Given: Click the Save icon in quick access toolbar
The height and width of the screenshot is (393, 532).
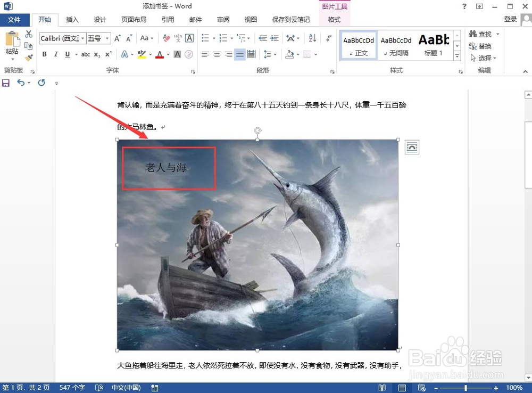Looking at the screenshot, I should [x=6, y=83].
